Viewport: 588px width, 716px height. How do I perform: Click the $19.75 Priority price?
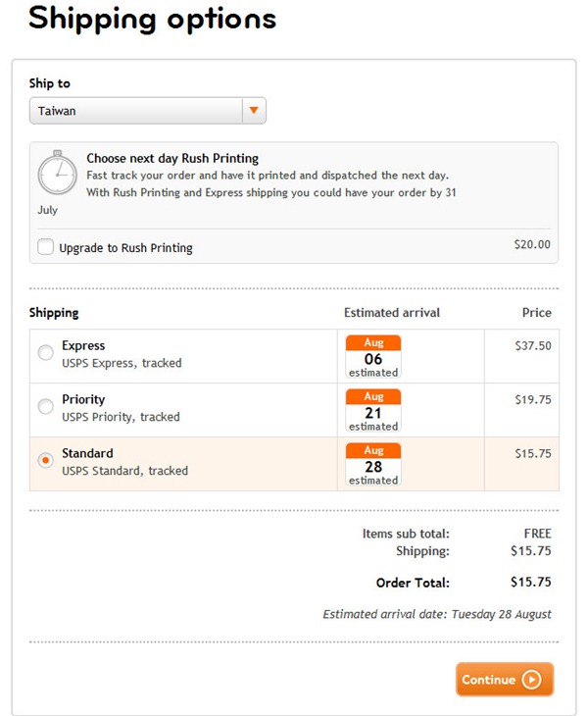[x=532, y=399]
